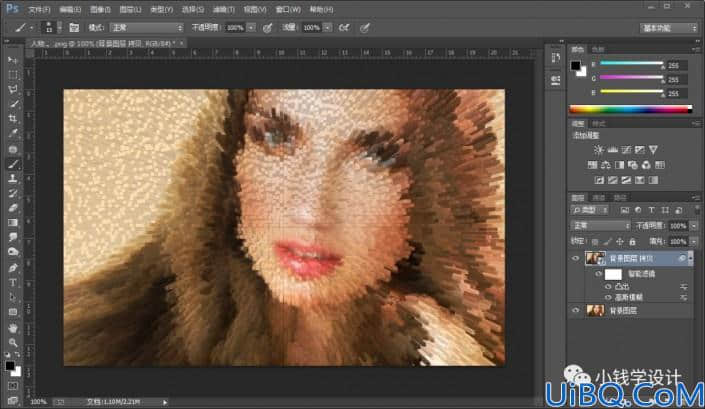Open the Window menu
Image resolution: width=705 pixels, height=409 pixels.
[288, 9]
